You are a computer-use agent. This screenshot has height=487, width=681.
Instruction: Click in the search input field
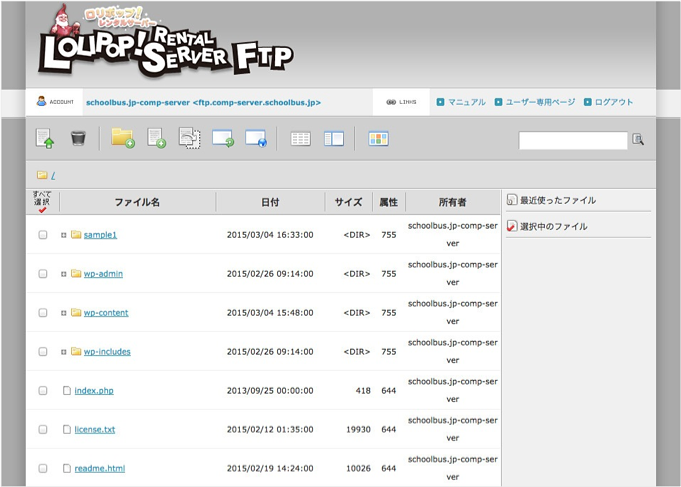click(573, 140)
